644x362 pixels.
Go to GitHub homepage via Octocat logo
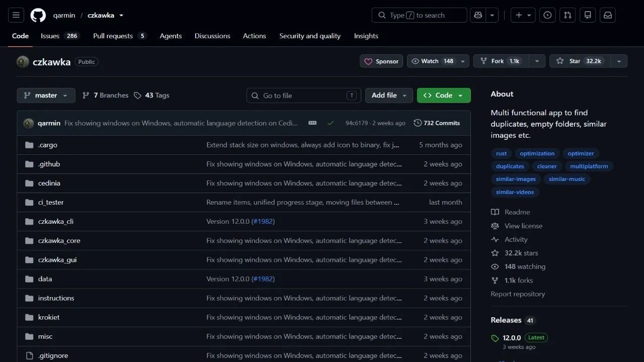[x=38, y=15]
